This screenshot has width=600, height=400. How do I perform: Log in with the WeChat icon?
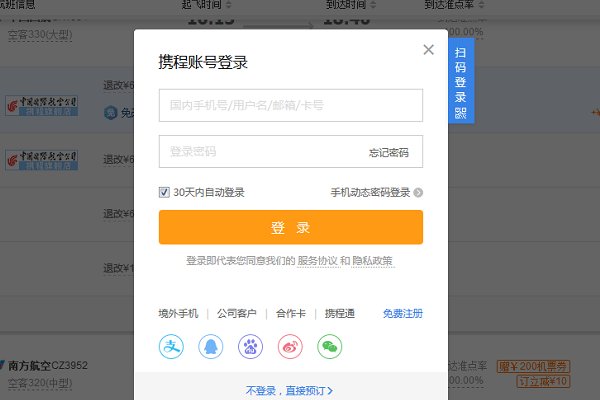329,346
